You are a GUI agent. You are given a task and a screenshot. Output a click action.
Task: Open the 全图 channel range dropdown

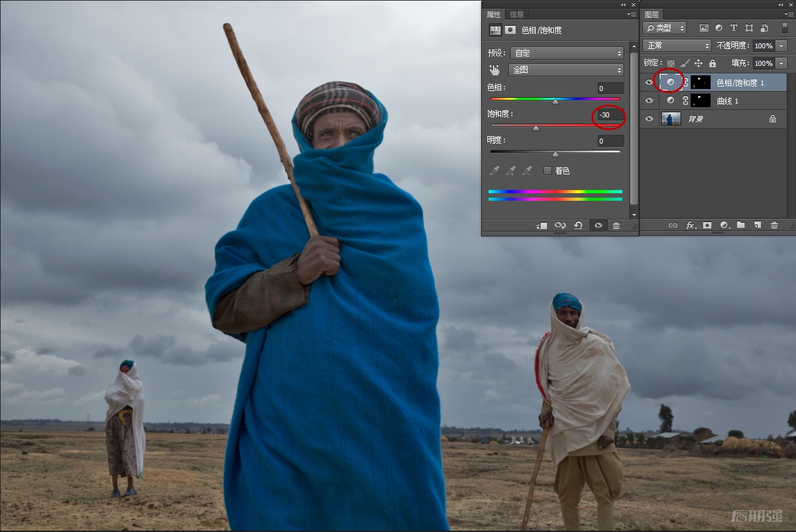[x=567, y=70]
